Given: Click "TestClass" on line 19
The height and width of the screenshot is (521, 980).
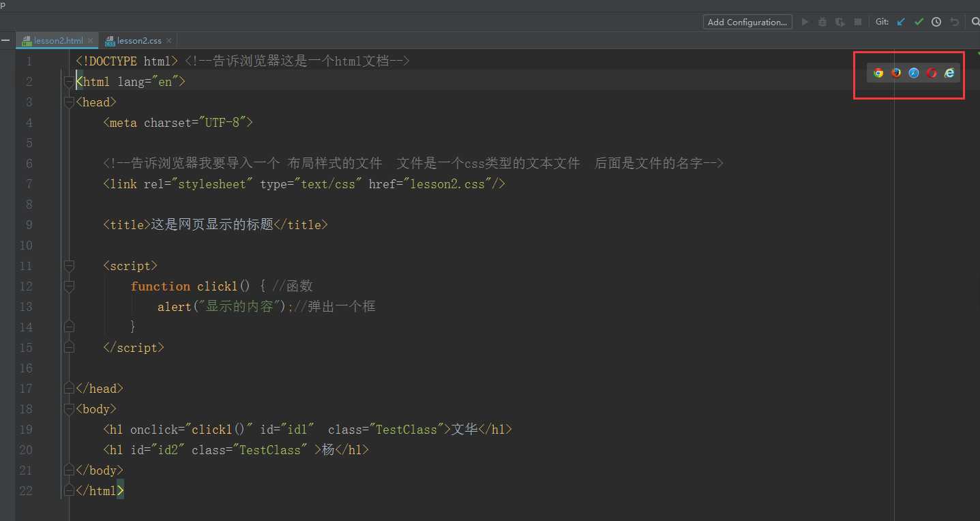Looking at the screenshot, I should 406,430.
